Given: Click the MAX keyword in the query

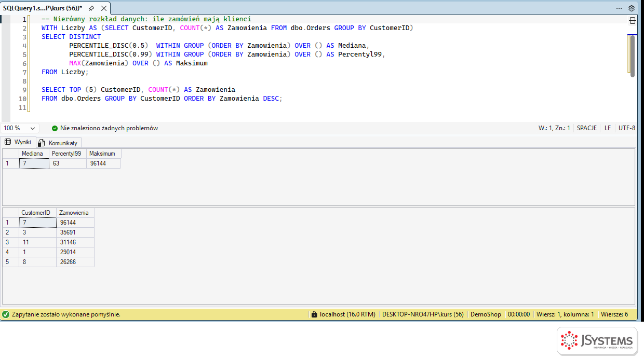Looking at the screenshot, I should [x=75, y=63].
